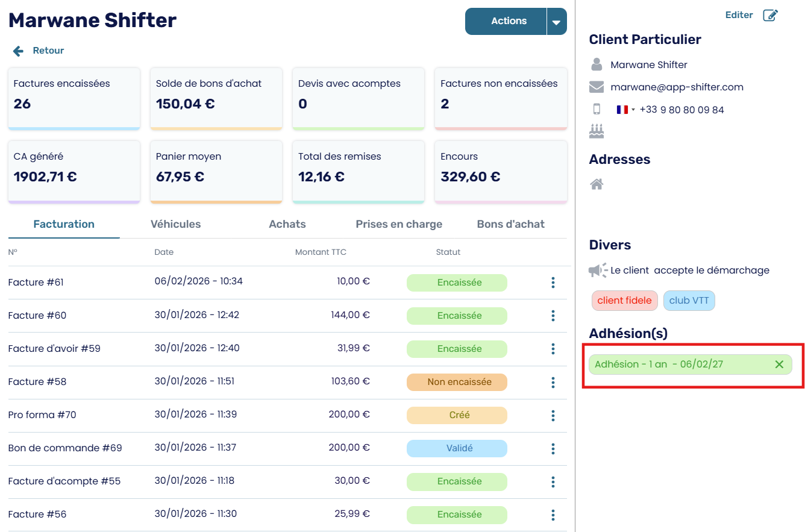This screenshot has width=805, height=532.
Task: Open options menu for Pro forma #70
Action: coord(553,415)
